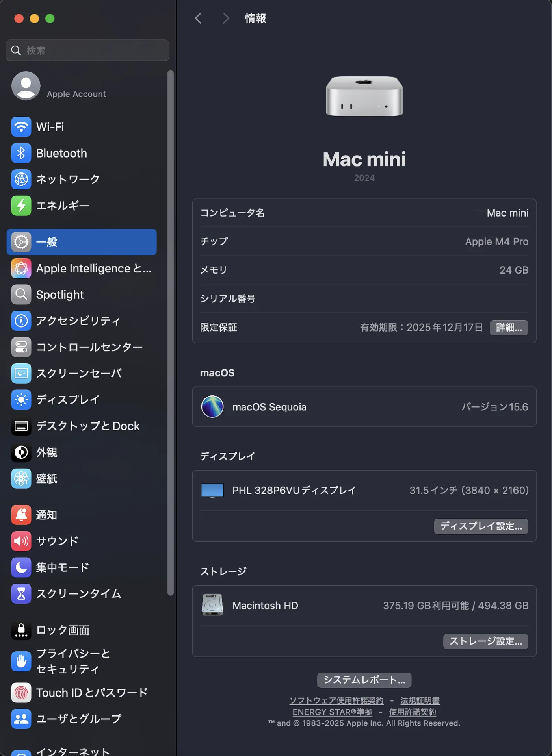
Task: Open Spotlight settings
Action: tap(82, 295)
